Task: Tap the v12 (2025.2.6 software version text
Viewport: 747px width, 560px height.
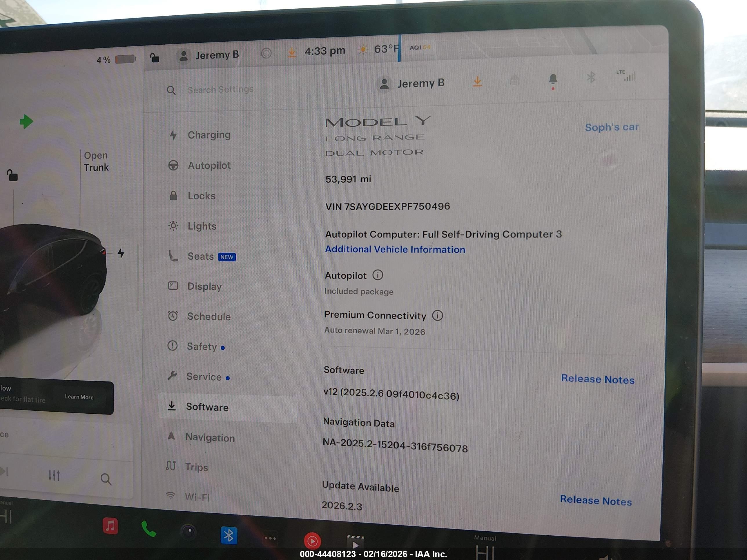Action: [x=391, y=394]
